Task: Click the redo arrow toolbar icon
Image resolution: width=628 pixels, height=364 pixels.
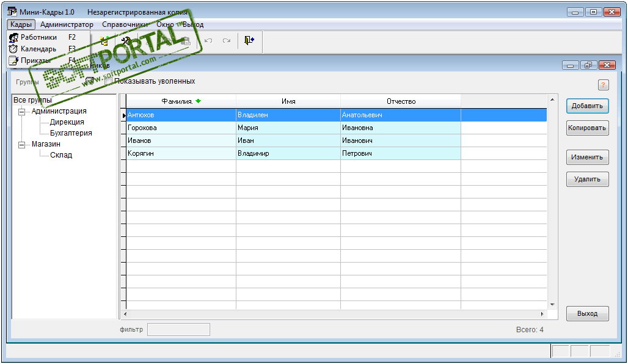Action: pyautogui.click(x=227, y=40)
